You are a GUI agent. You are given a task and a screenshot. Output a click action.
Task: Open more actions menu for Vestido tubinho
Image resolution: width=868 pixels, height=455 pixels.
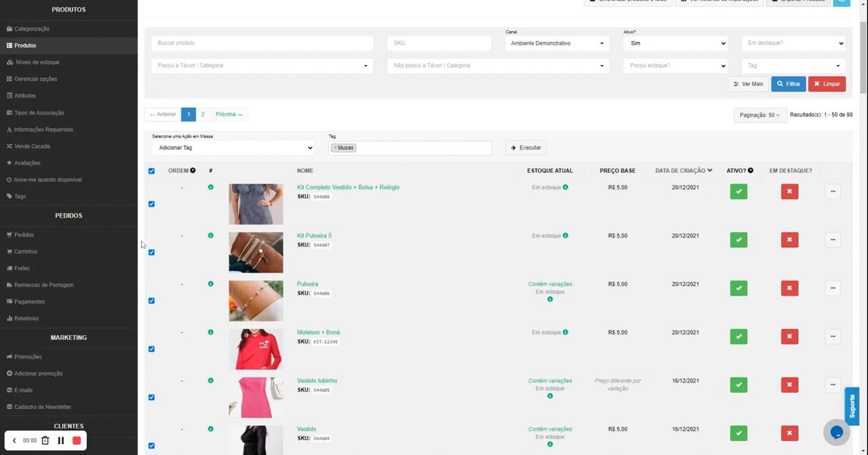pyautogui.click(x=833, y=384)
